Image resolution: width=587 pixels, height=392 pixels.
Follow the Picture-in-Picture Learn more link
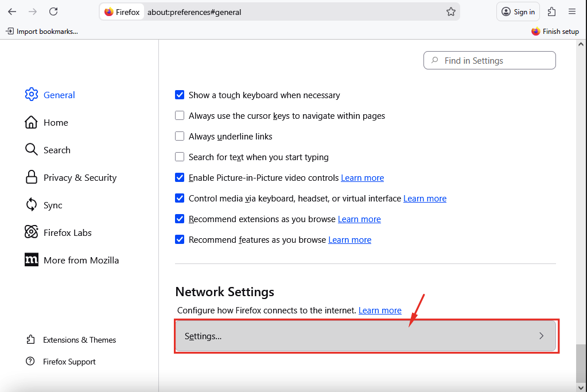(362, 177)
